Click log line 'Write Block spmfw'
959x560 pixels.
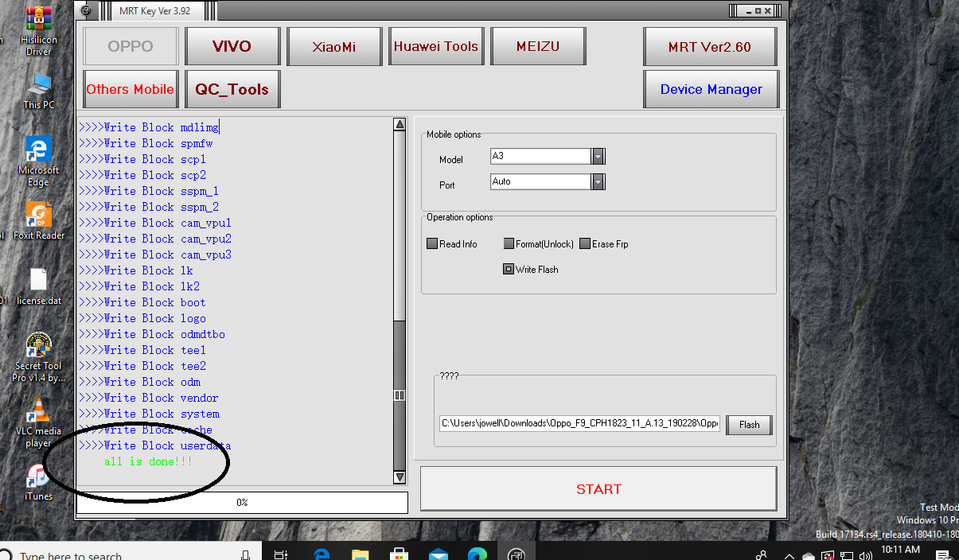point(146,143)
